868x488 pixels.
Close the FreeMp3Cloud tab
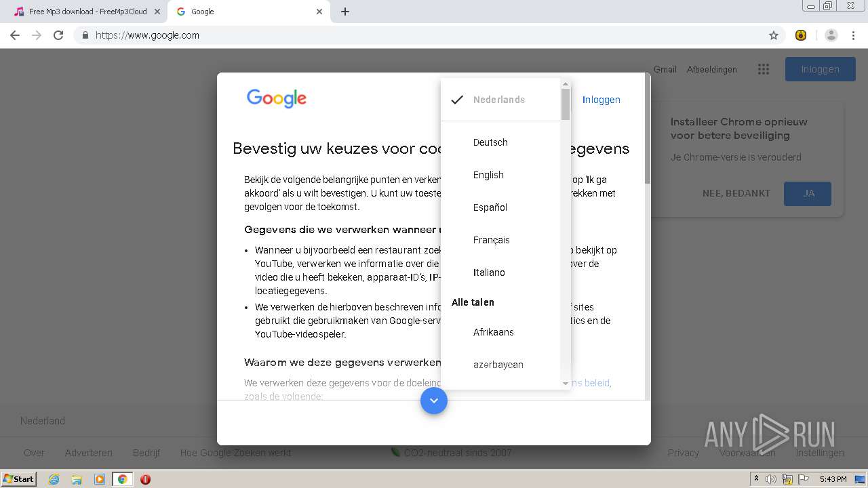point(157,12)
